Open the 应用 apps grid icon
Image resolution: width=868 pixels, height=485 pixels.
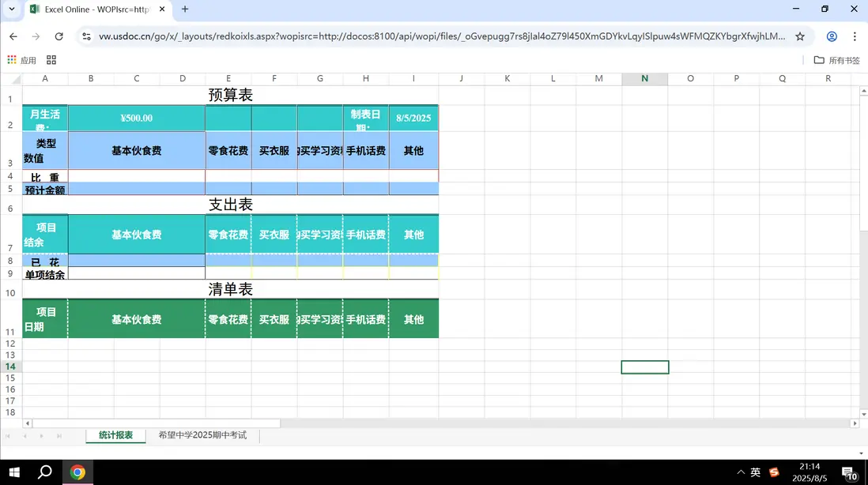pyautogui.click(x=12, y=59)
